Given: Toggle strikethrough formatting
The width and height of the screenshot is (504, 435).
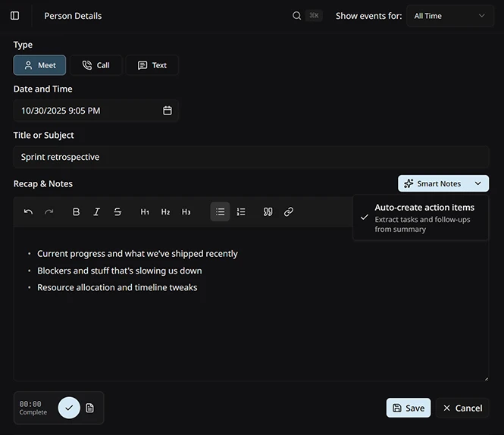Looking at the screenshot, I should click(117, 212).
